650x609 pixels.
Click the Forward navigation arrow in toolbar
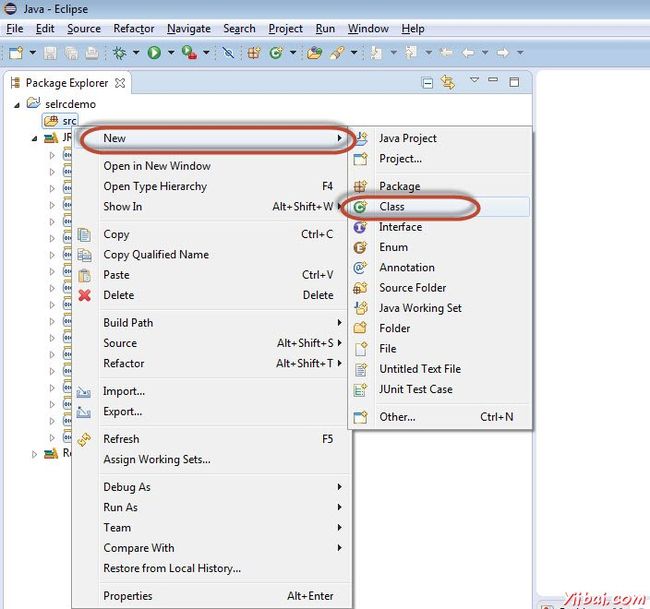[x=503, y=53]
